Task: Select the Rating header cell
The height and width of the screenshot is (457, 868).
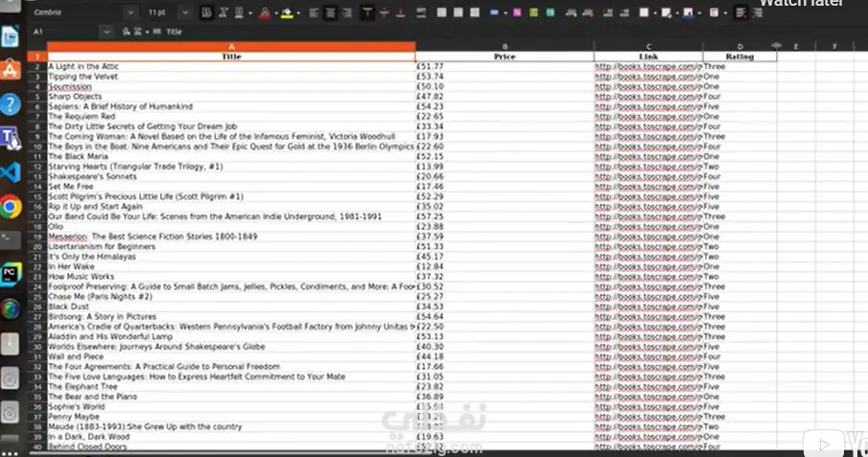Action: (739, 57)
